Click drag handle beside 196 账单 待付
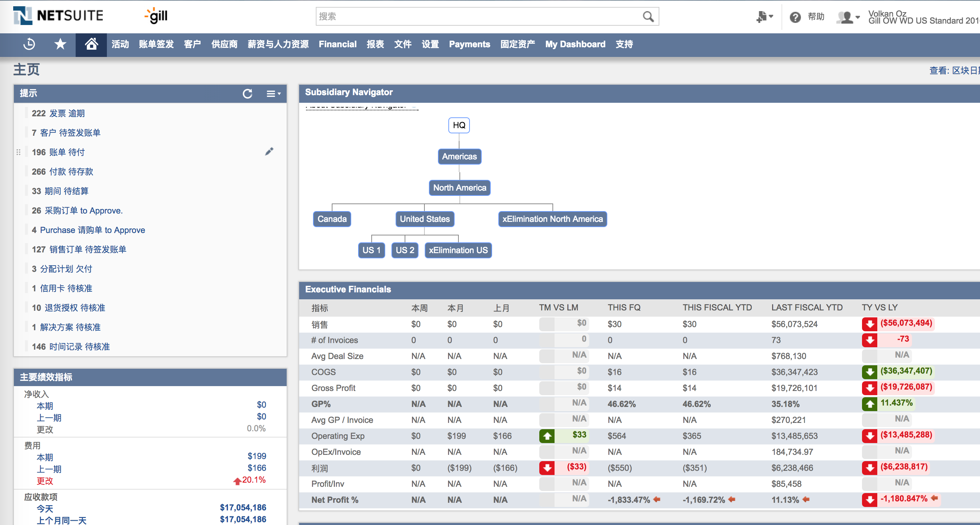Image resolution: width=980 pixels, height=525 pixels. coord(18,152)
